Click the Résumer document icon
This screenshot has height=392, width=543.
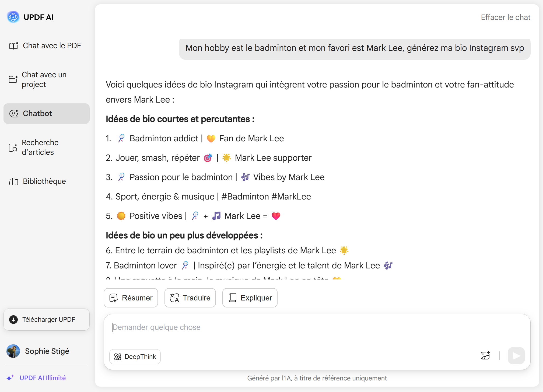pos(114,298)
